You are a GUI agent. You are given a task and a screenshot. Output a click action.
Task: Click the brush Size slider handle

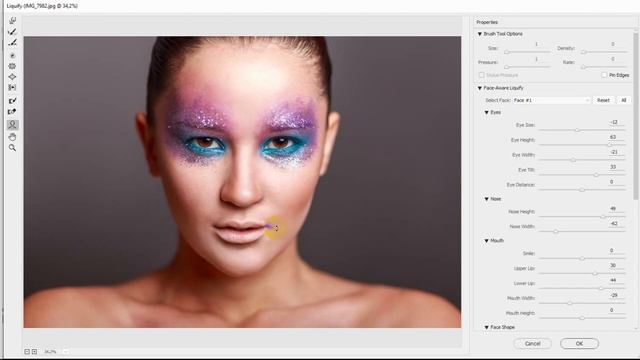point(507,52)
